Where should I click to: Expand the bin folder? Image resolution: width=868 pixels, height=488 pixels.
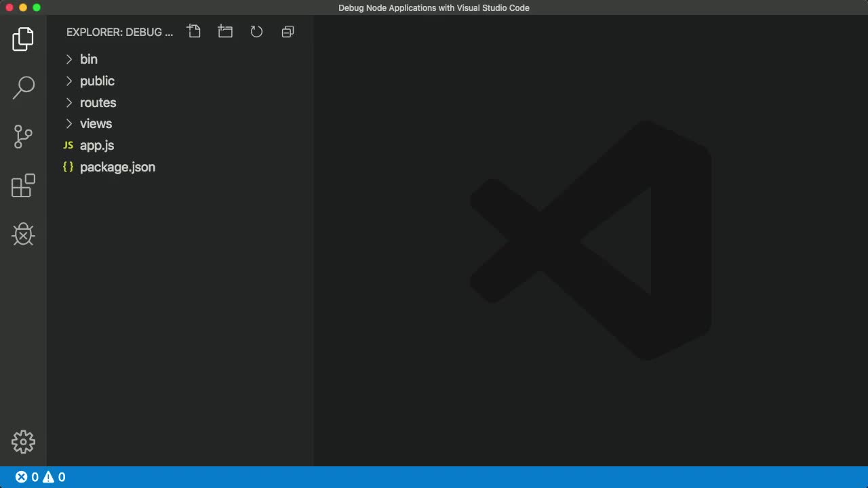88,59
